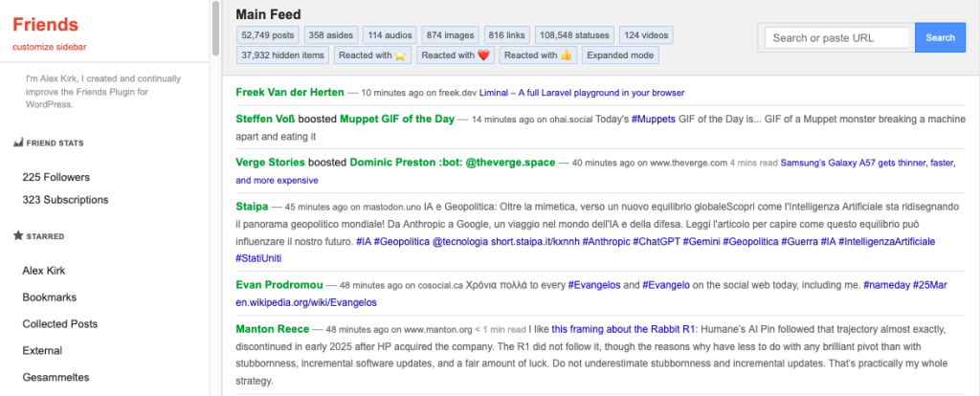Click the Friend Stats chart icon
The image size is (980, 396).
tap(17, 143)
